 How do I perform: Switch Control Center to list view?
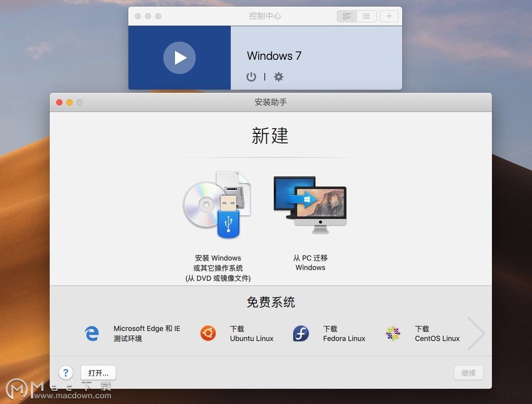[x=366, y=16]
